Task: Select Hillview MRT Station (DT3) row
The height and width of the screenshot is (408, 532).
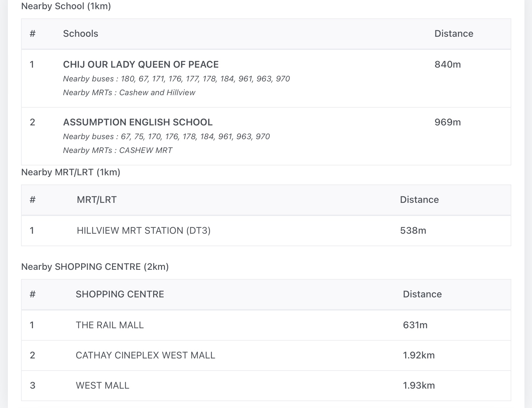Action: pos(144,230)
